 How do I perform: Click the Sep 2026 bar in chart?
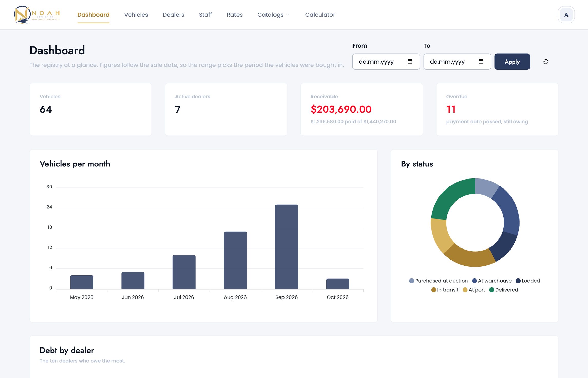286,247
